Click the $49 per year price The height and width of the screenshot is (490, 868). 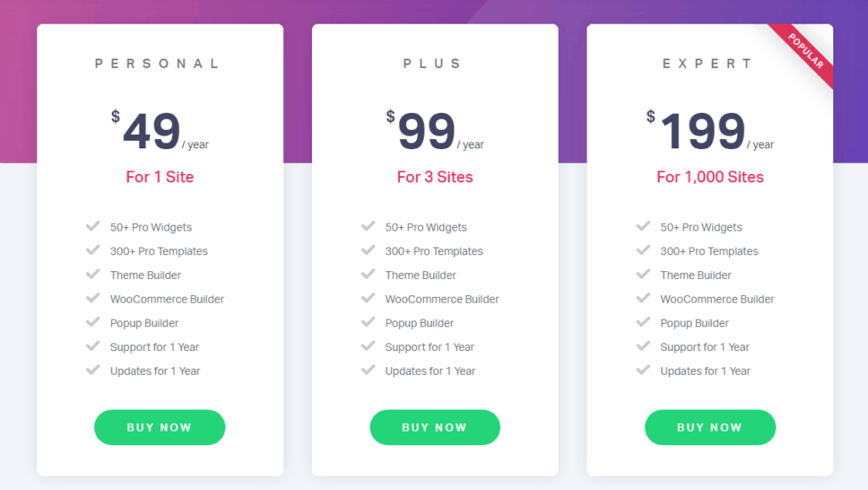(x=159, y=131)
